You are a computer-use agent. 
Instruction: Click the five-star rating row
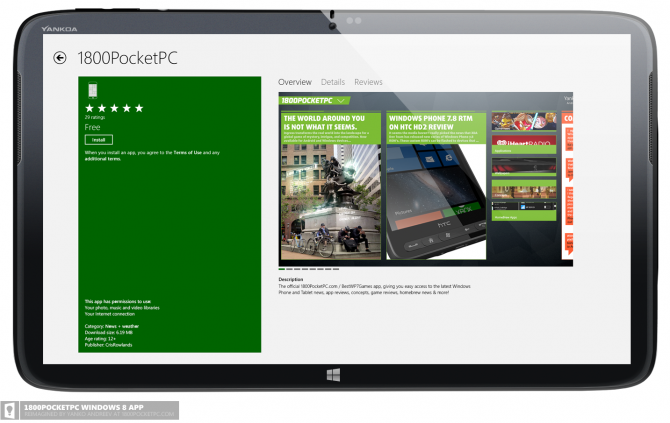tap(114, 108)
